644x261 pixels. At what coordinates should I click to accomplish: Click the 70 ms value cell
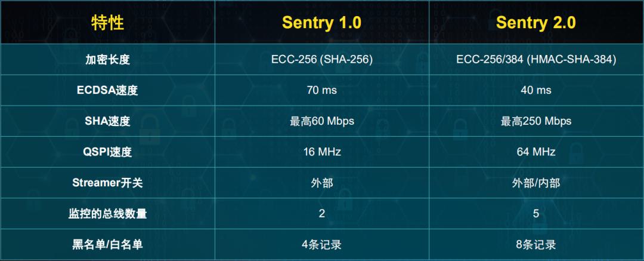pyautogui.click(x=321, y=91)
